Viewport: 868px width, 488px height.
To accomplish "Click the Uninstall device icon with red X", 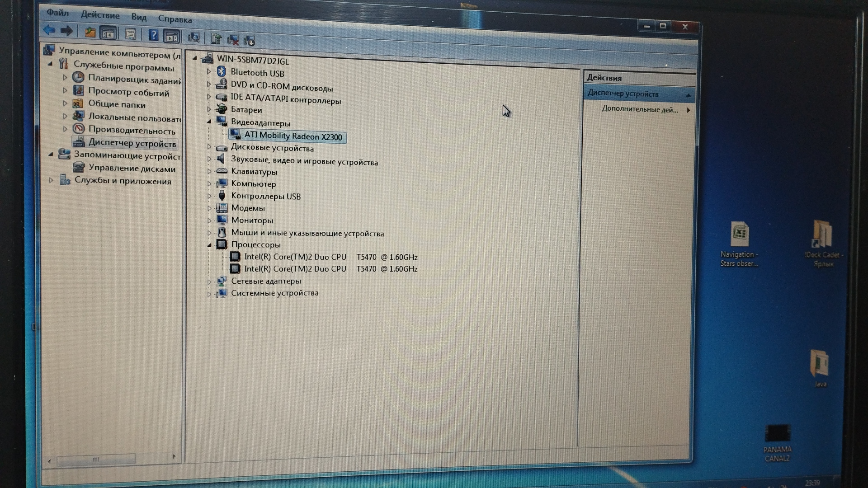I will 233,40.
